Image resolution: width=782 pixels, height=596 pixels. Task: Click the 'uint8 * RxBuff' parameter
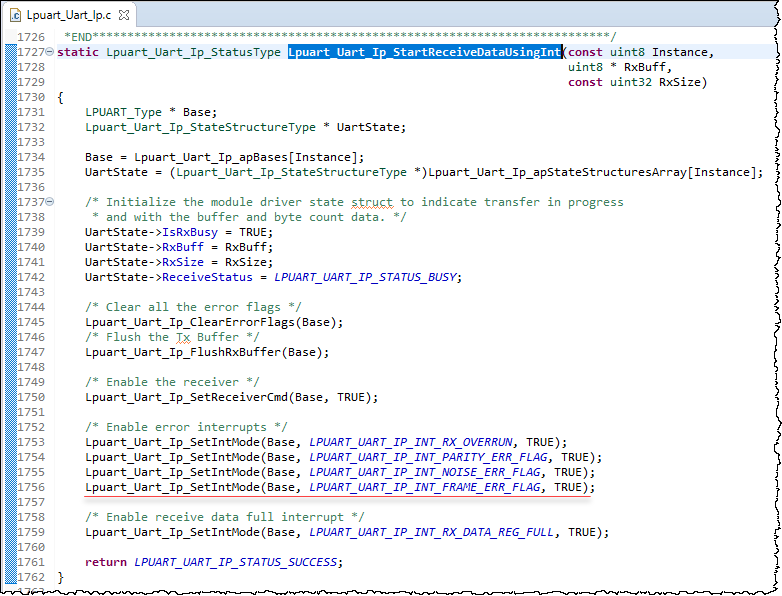coord(616,67)
